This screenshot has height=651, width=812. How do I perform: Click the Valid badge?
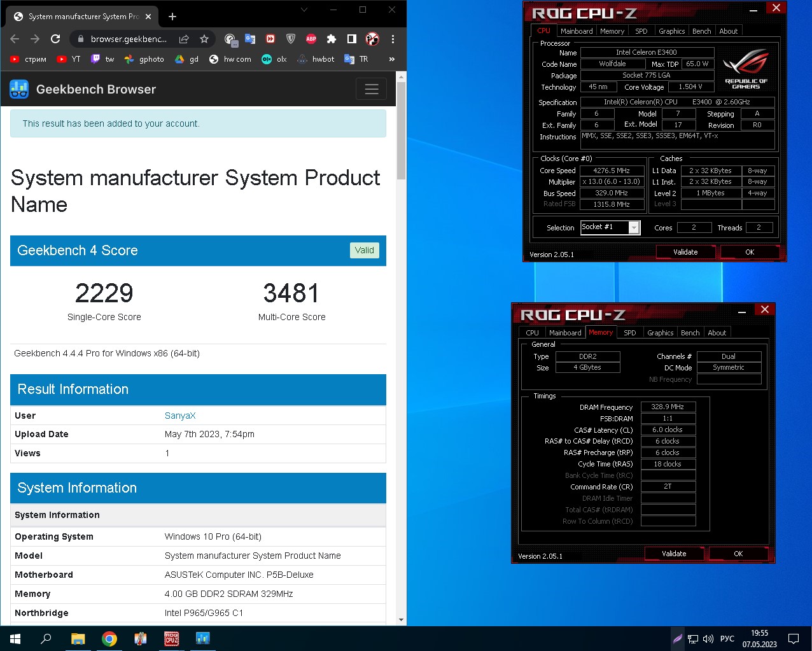pyautogui.click(x=365, y=250)
